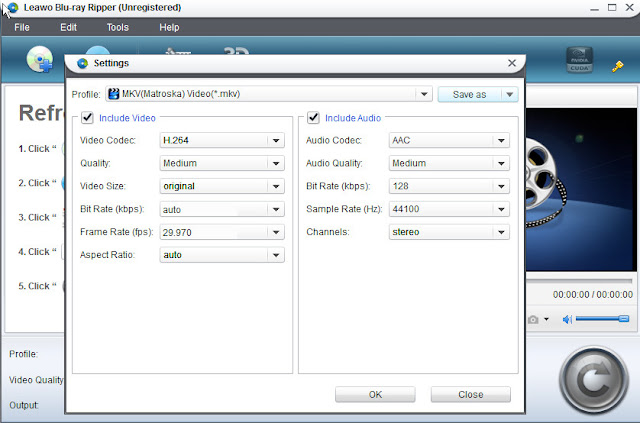The height and width of the screenshot is (423, 640).
Task: Toggle the Include Video checkbox
Action: click(87, 118)
